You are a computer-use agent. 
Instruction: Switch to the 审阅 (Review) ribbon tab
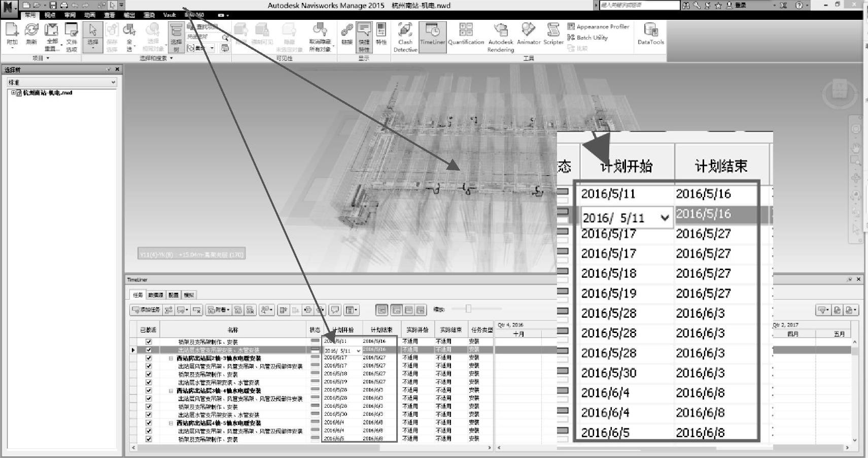click(x=70, y=15)
